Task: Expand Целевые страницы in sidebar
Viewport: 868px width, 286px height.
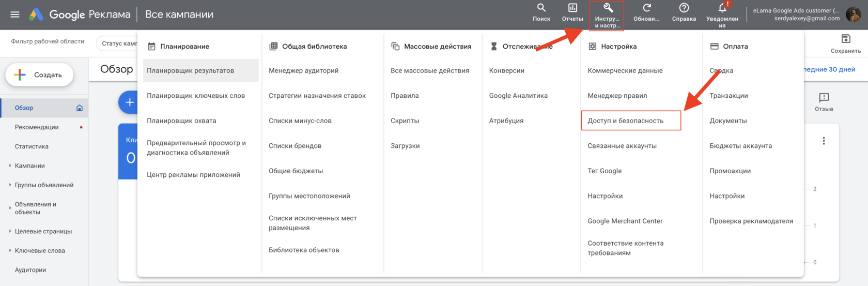Action: [x=10, y=231]
